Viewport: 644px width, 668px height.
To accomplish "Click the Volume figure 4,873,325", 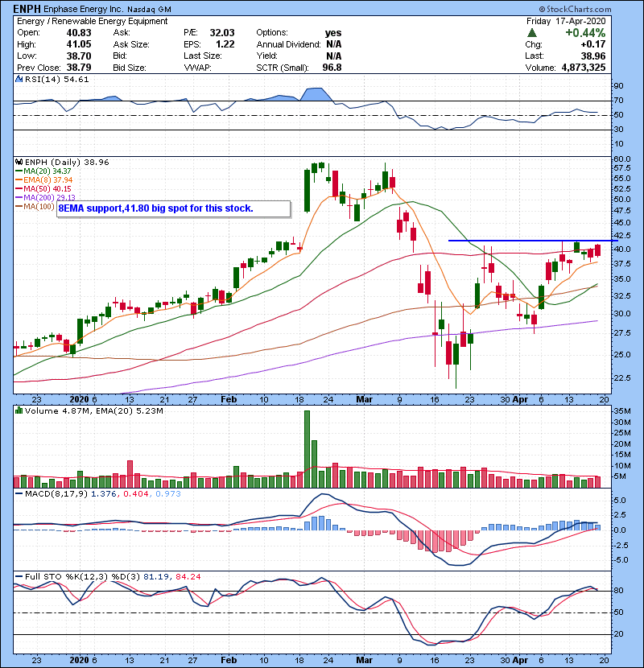I will point(584,68).
